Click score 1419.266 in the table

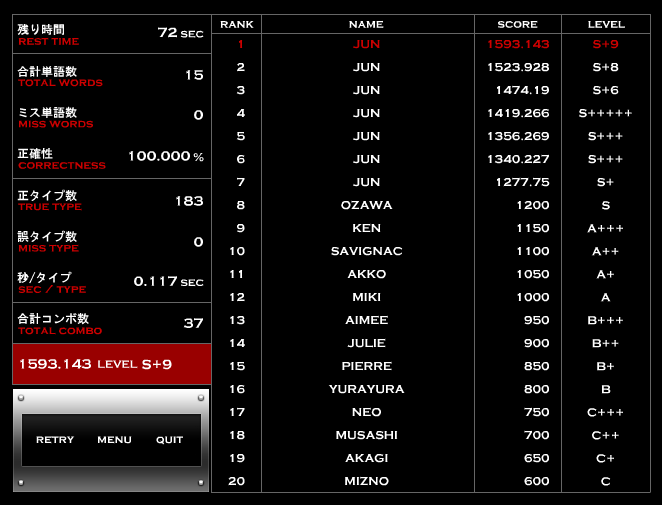[x=518, y=113]
